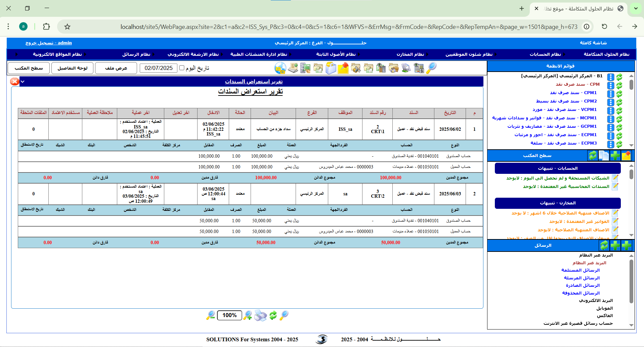Click magnifier icon right of report refresh
This screenshot has height=347, width=644.
click(x=284, y=315)
